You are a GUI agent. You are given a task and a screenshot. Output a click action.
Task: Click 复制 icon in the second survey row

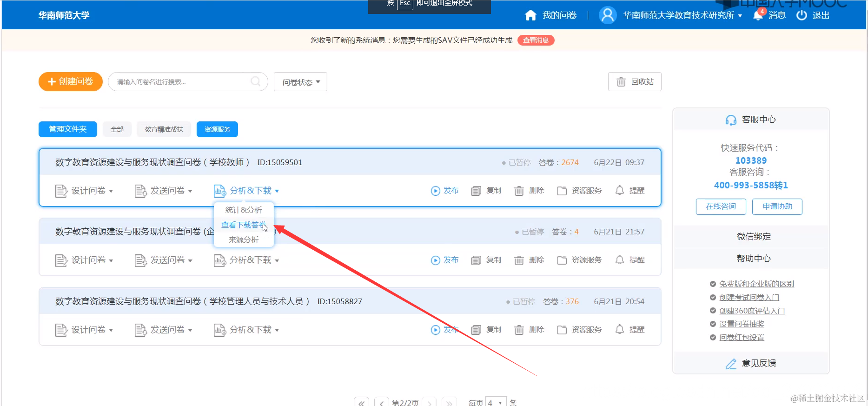pos(476,260)
